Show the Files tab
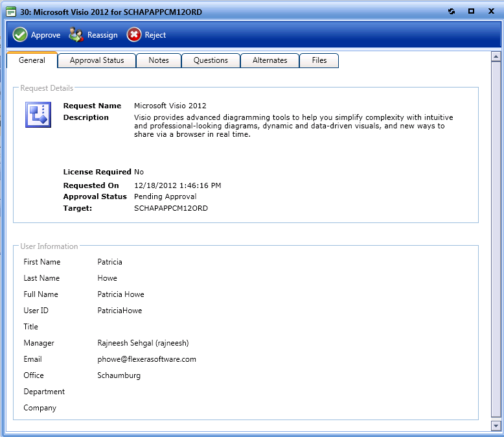504x437 pixels. point(319,60)
